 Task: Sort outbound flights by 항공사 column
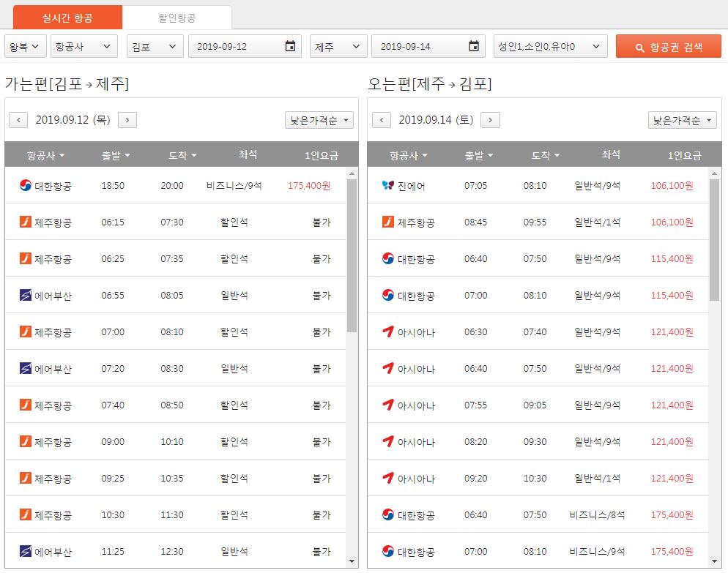(x=45, y=155)
